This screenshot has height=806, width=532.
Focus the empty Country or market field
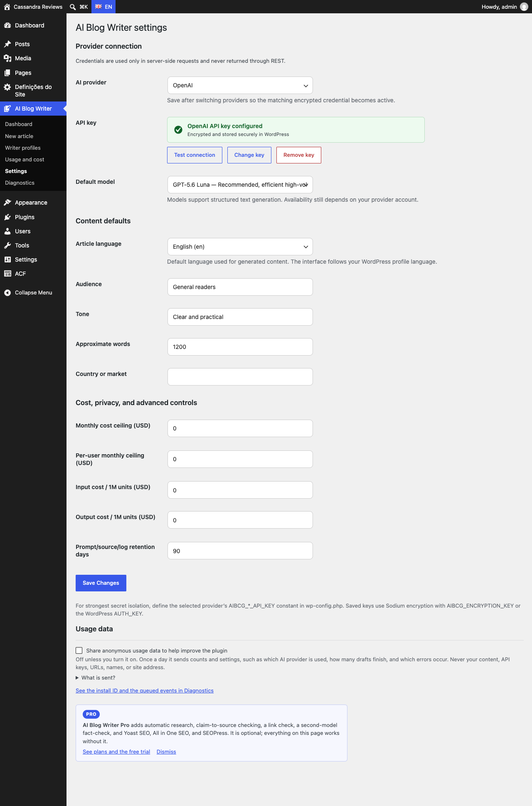240,377
